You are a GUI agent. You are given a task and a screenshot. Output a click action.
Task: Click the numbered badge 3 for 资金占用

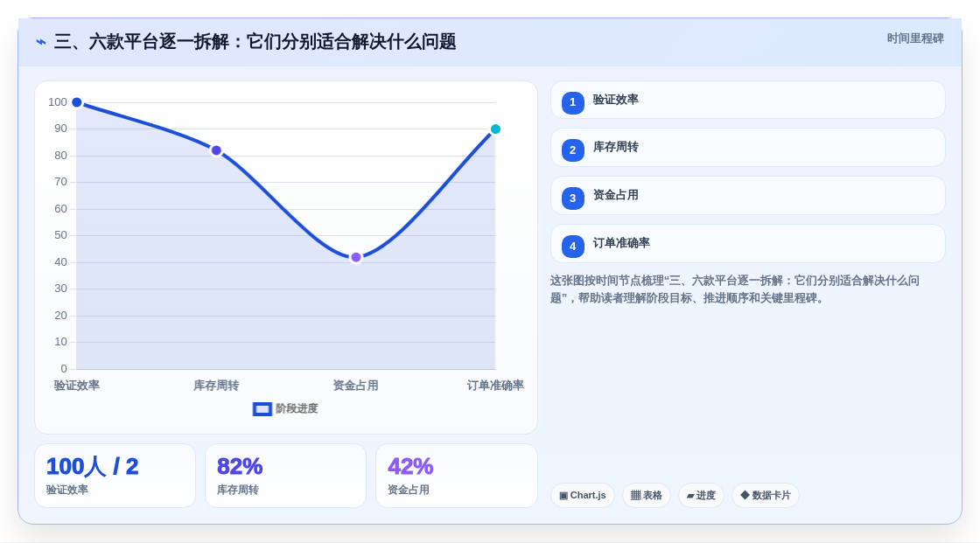[x=572, y=198]
